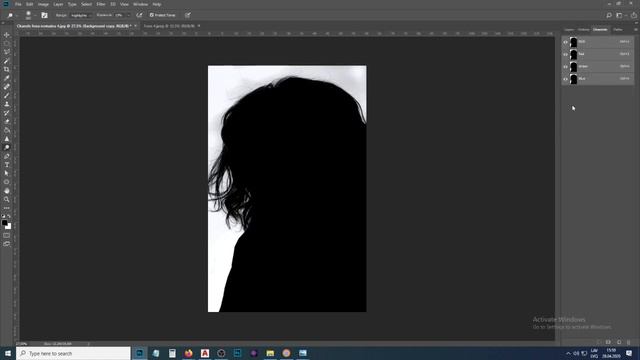
Task: Toggle the Protect Tones checkbox
Action: pos(151,15)
